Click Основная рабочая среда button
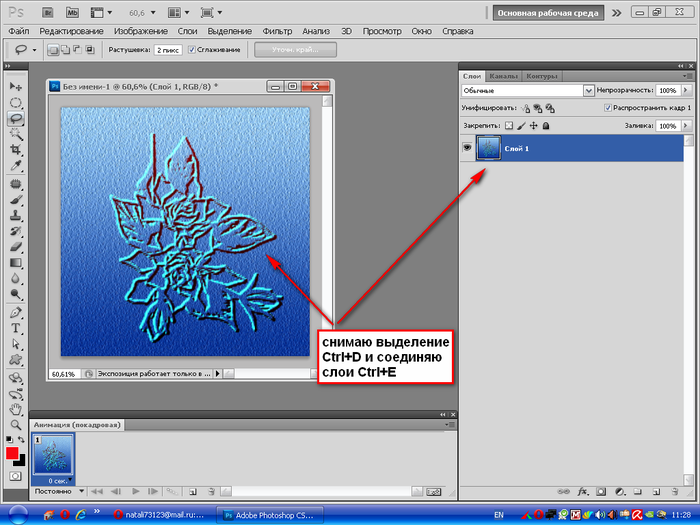Image resolution: width=700 pixels, height=525 pixels. pyautogui.click(x=548, y=13)
